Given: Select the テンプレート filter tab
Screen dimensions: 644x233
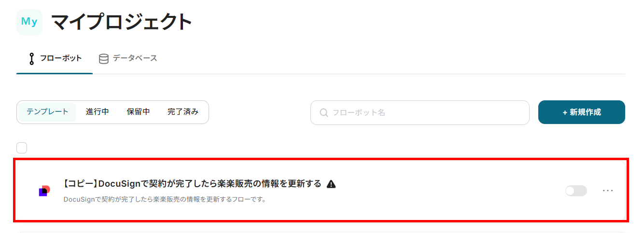Looking at the screenshot, I should click(47, 112).
